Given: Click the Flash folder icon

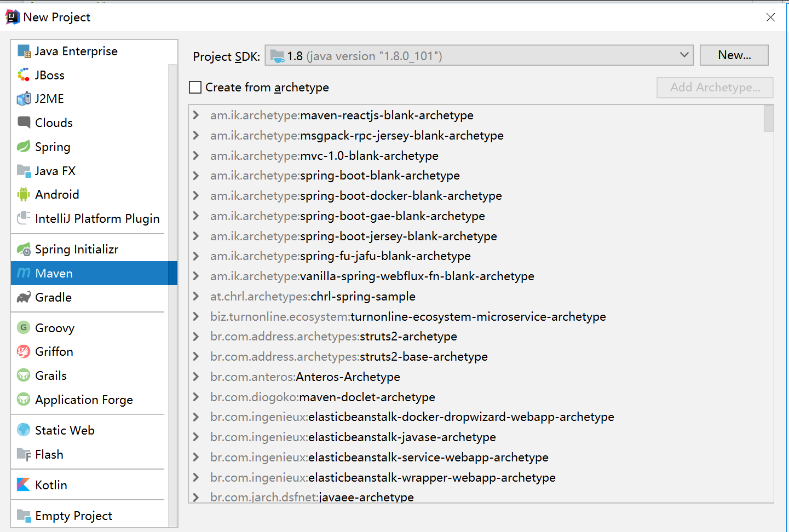Looking at the screenshot, I should click(24, 454).
